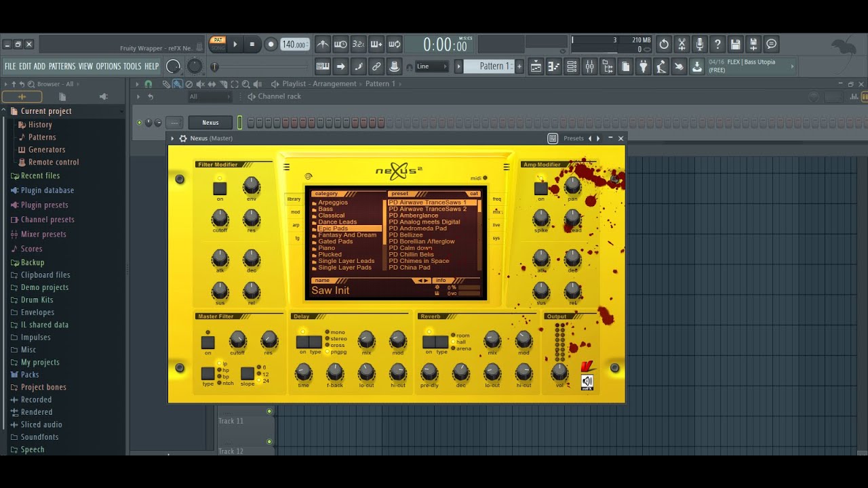The height and width of the screenshot is (488, 868).
Task: Click the Master Filter cutoff knob
Action: (x=237, y=339)
